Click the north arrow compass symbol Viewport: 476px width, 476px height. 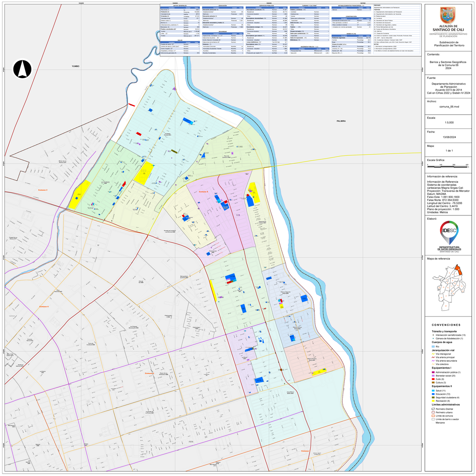point(22,69)
